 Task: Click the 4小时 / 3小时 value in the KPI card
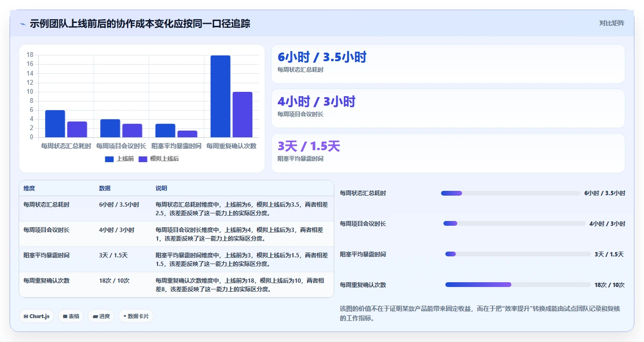[x=316, y=102]
